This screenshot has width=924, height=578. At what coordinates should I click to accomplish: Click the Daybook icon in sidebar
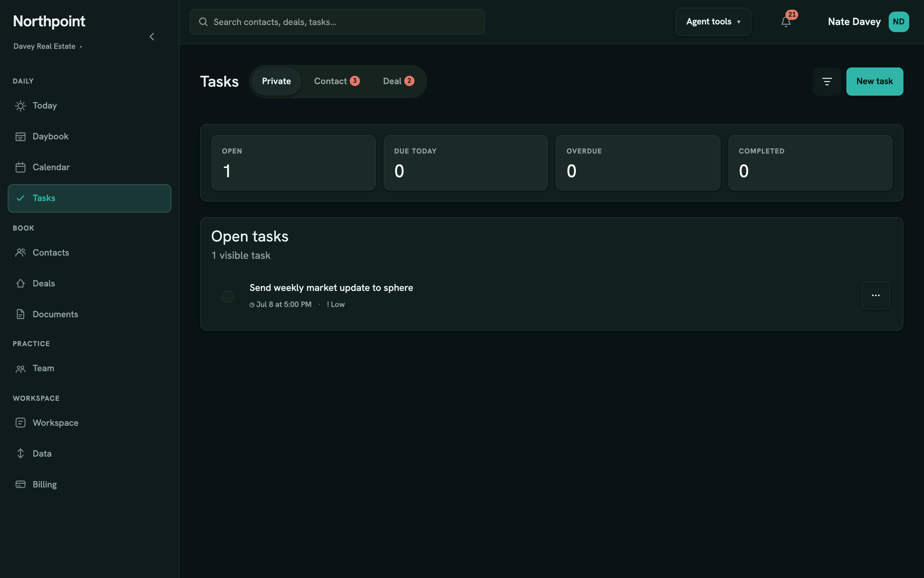coord(21,136)
